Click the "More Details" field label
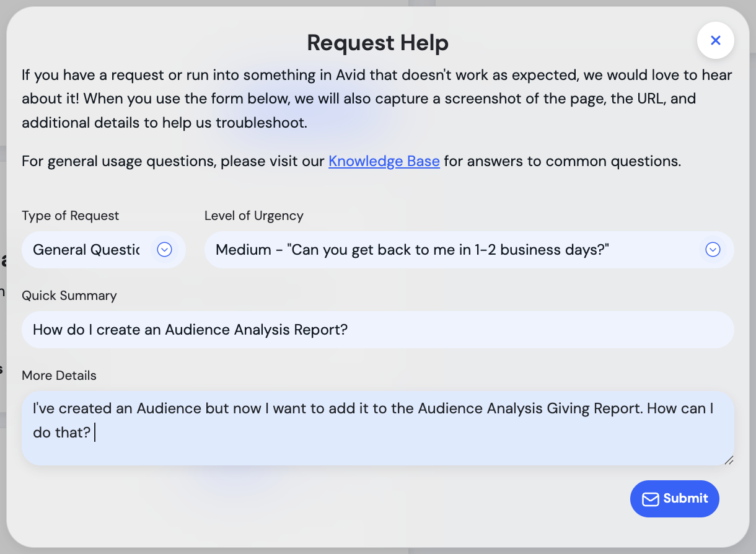The height and width of the screenshot is (554, 756). point(59,376)
